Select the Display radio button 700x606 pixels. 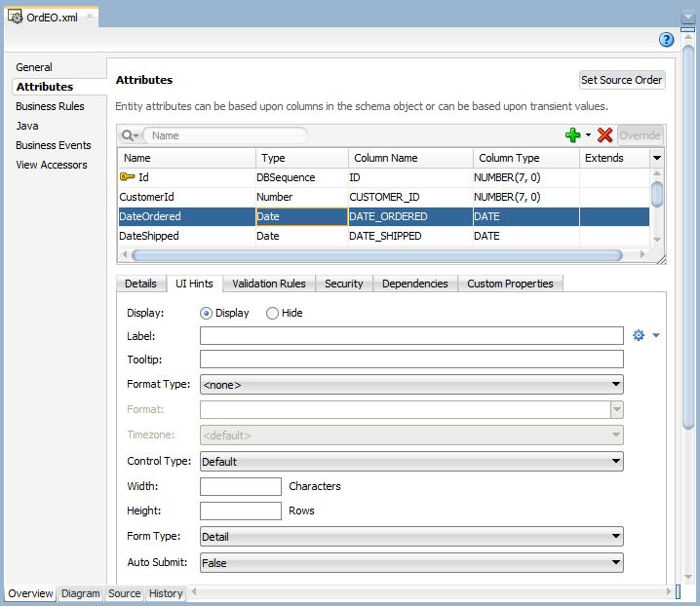[x=206, y=314]
